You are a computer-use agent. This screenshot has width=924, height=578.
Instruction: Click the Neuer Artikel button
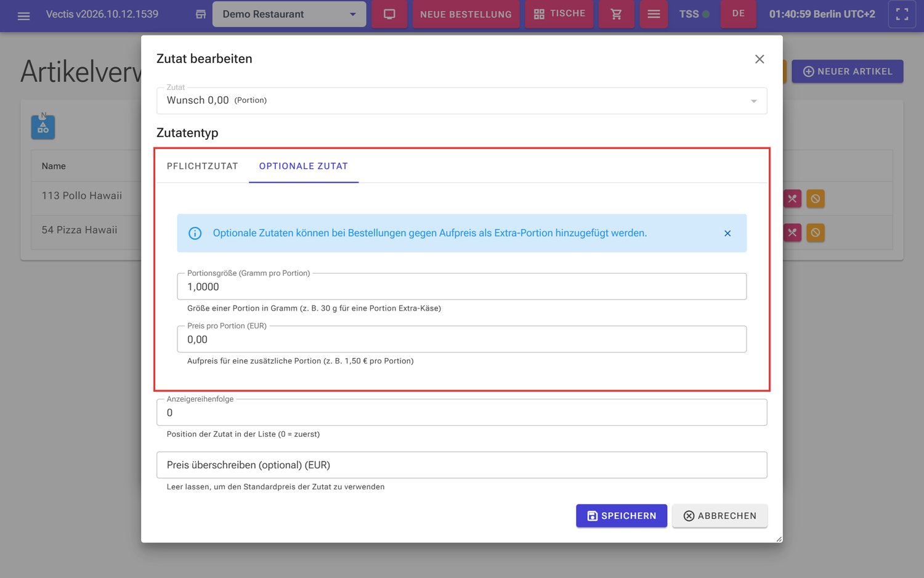coord(847,71)
